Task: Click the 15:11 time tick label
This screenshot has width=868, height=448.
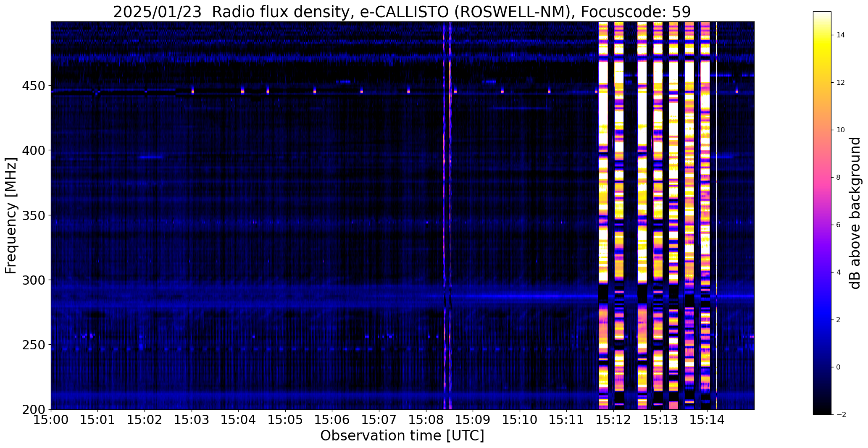Action: pyautogui.click(x=567, y=419)
